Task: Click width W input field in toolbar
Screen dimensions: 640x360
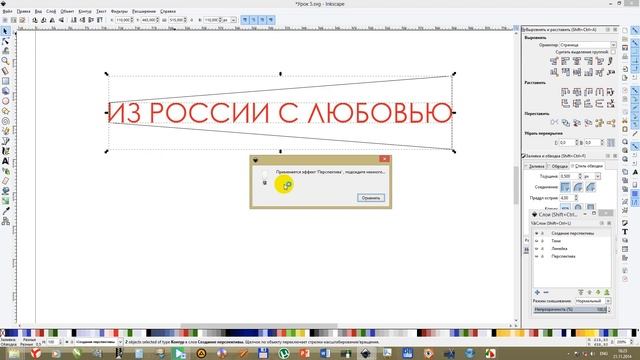Action: point(176,20)
